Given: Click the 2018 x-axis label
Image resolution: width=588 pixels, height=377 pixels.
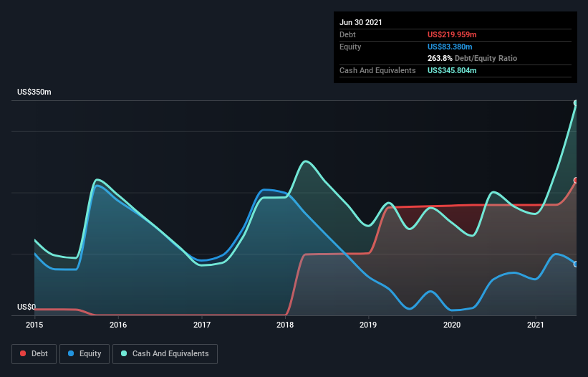Looking at the screenshot, I should [x=285, y=325].
